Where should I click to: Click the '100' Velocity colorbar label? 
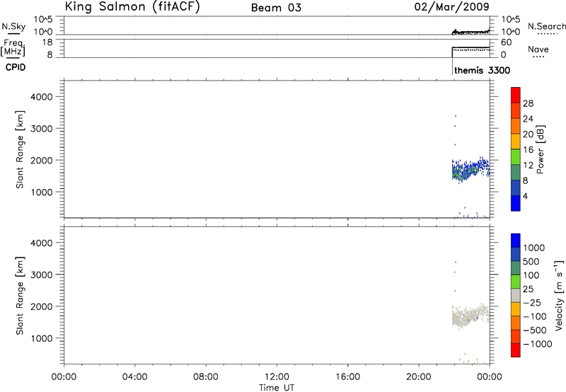(531, 275)
